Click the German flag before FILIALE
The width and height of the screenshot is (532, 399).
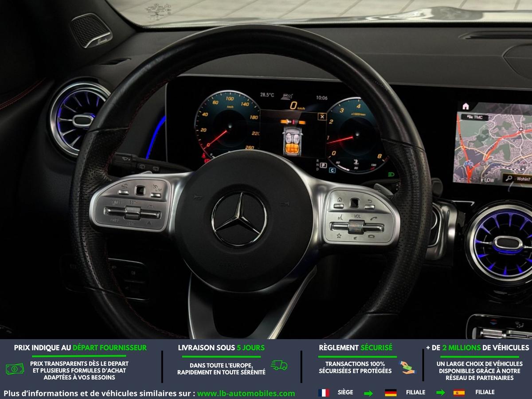coord(391,392)
